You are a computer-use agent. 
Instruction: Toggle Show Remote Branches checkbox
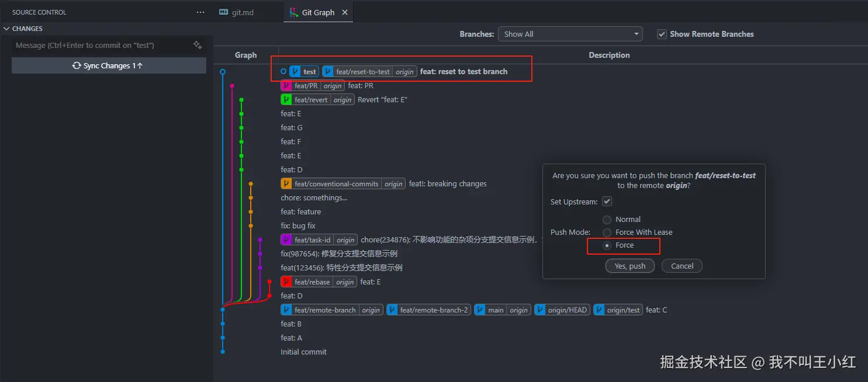(x=662, y=34)
